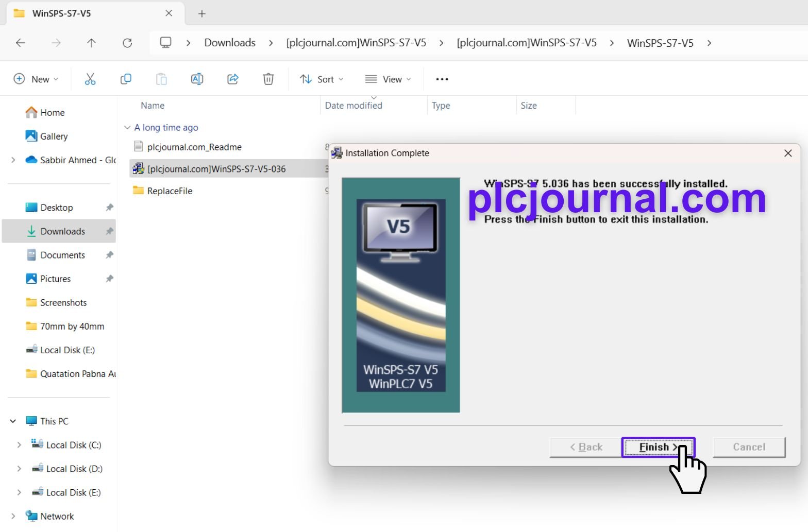Click the This PC monitor icon in address bar
This screenshot has width=808, height=532.
point(165,42)
